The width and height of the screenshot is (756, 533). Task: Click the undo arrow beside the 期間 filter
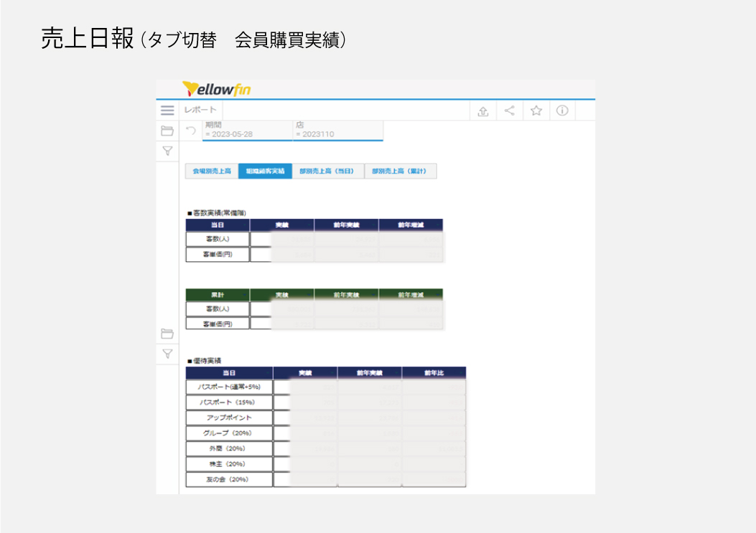pyautogui.click(x=191, y=130)
